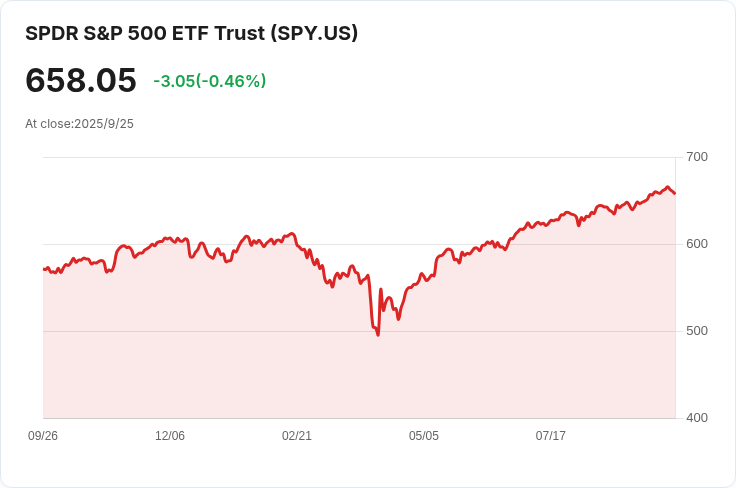736x488 pixels.
Task: Click the -3.05(-0.46%) price change text
Action: pos(210,81)
